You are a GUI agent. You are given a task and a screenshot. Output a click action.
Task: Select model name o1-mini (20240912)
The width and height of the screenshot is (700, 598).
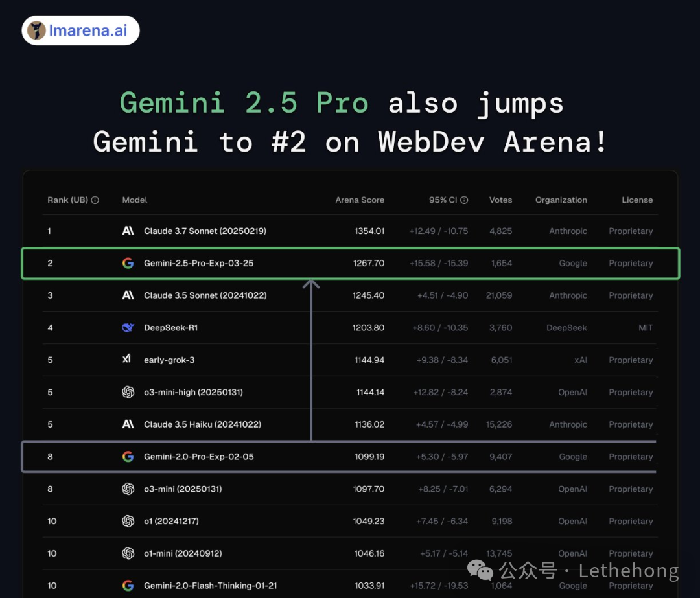pos(183,553)
